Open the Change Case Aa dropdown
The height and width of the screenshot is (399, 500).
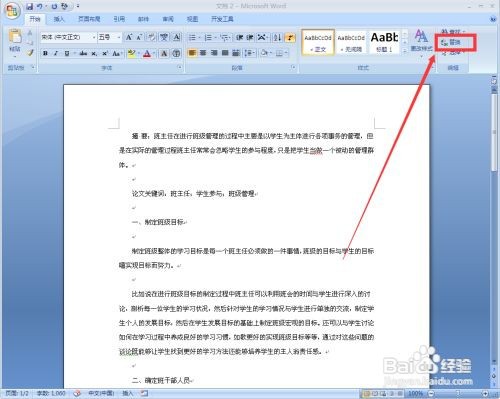pyautogui.click(x=117, y=53)
